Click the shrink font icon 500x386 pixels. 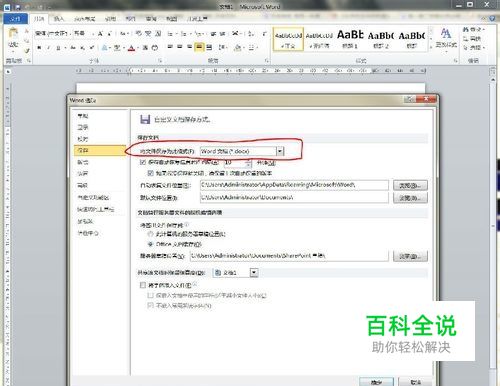(109, 34)
